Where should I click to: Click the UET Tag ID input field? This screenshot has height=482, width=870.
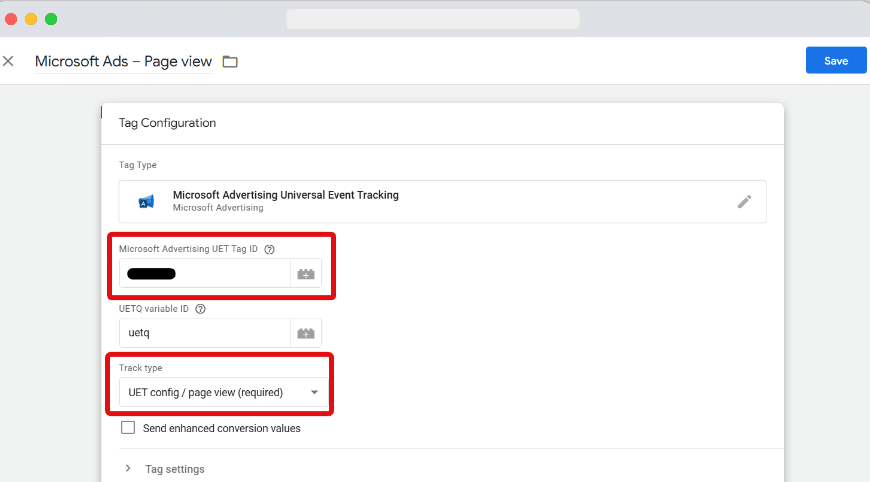pos(205,273)
